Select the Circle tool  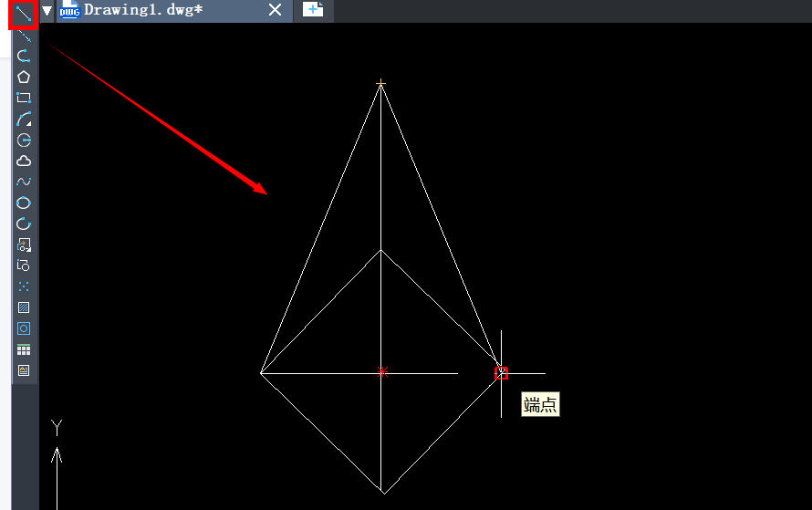[24, 140]
